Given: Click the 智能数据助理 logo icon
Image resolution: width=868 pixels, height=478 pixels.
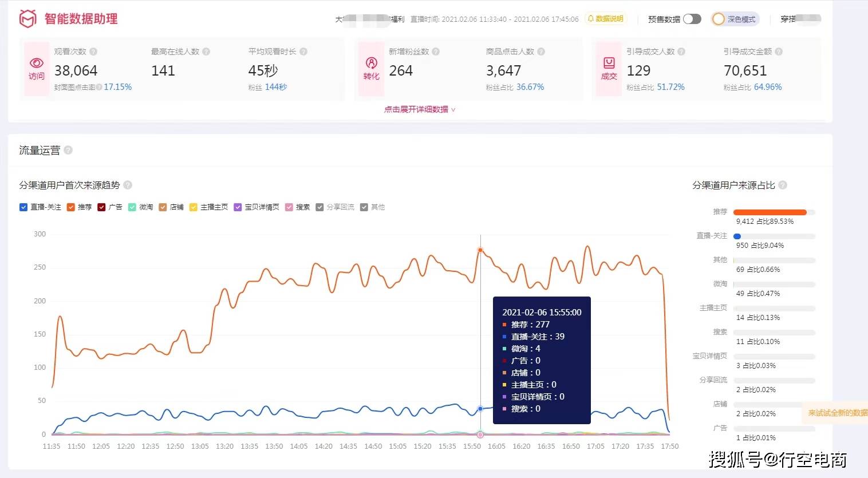Looking at the screenshot, I should pyautogui.click(x=28, y=19).
